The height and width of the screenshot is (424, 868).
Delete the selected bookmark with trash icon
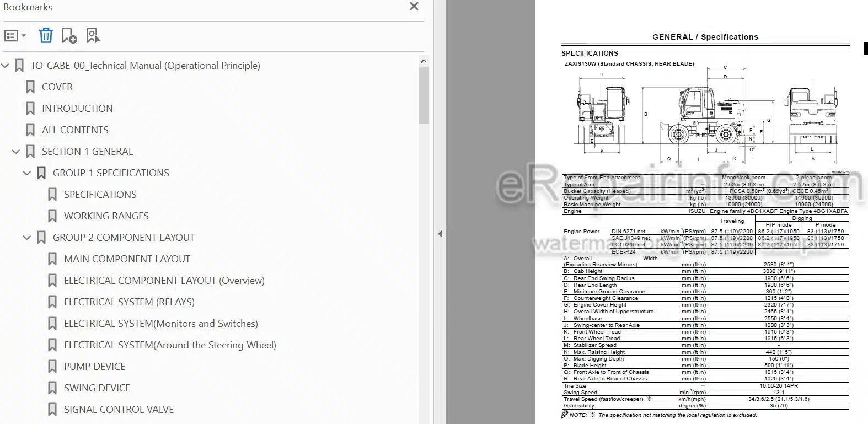click(x=46, y=36)
